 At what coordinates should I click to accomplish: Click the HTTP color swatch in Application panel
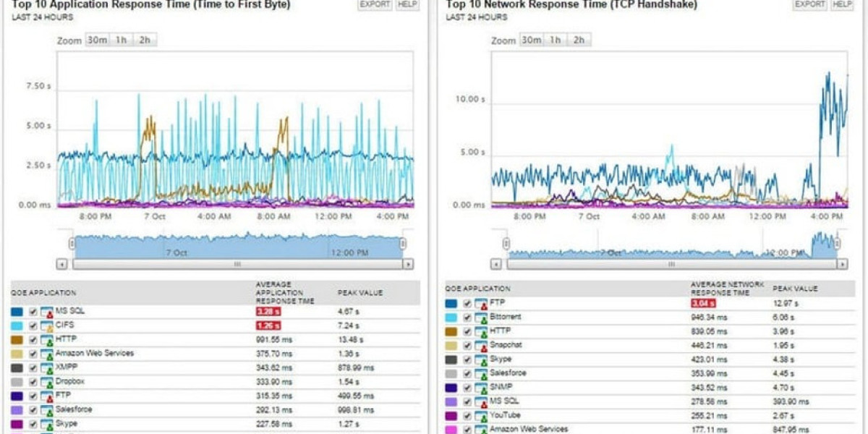17,340
